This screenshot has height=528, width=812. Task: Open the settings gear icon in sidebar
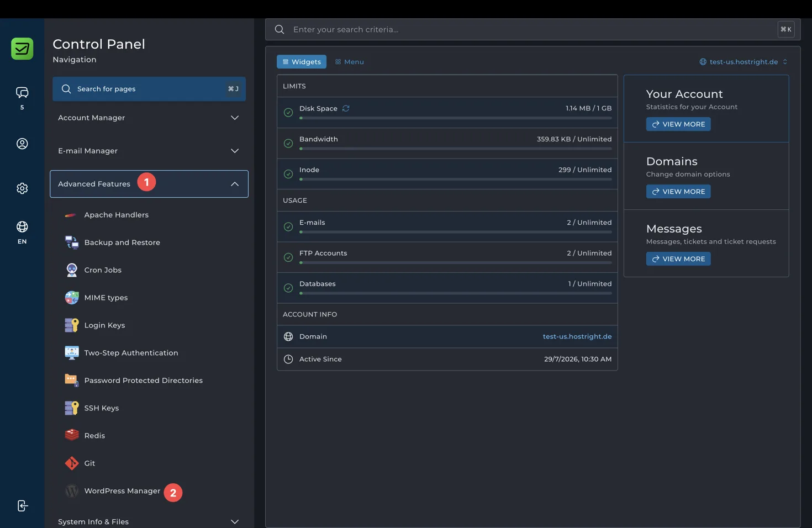coord(22,188)
